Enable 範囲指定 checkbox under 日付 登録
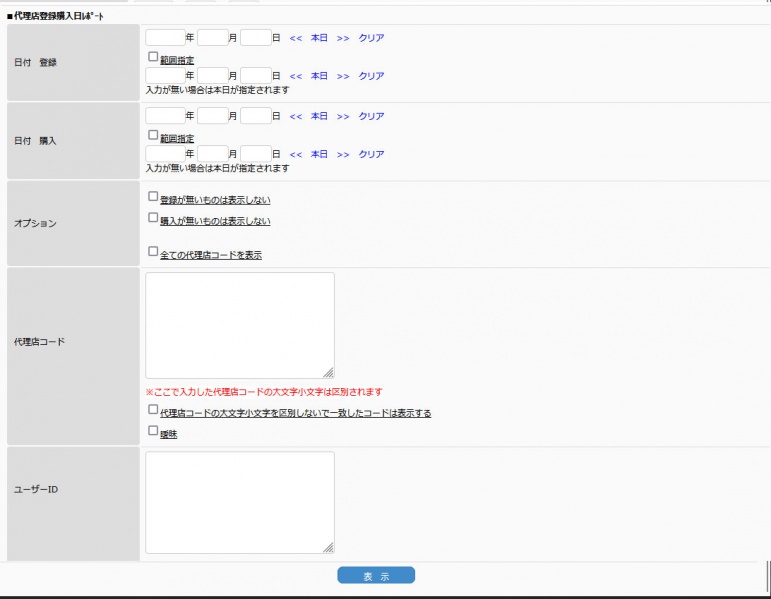The image size is (771, 599). [153, 58]
